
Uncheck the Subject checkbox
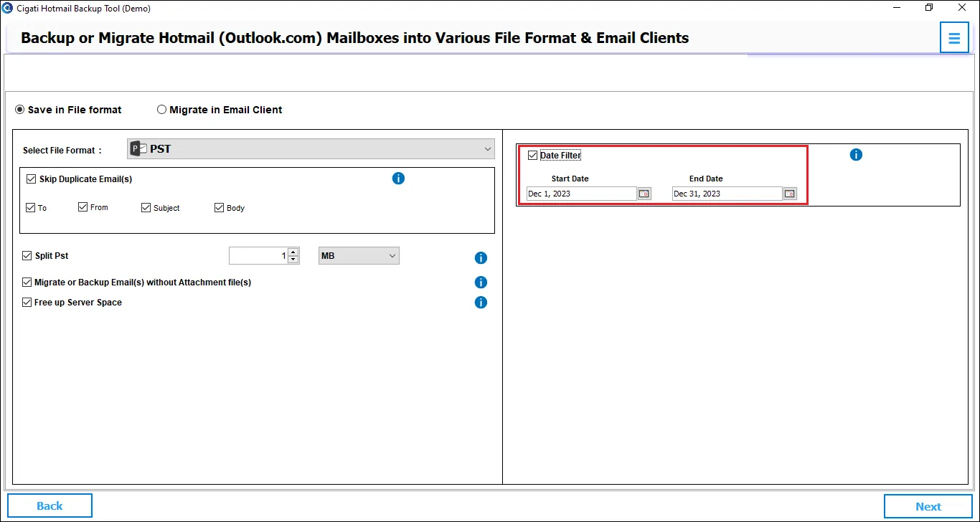coord(146,208)
